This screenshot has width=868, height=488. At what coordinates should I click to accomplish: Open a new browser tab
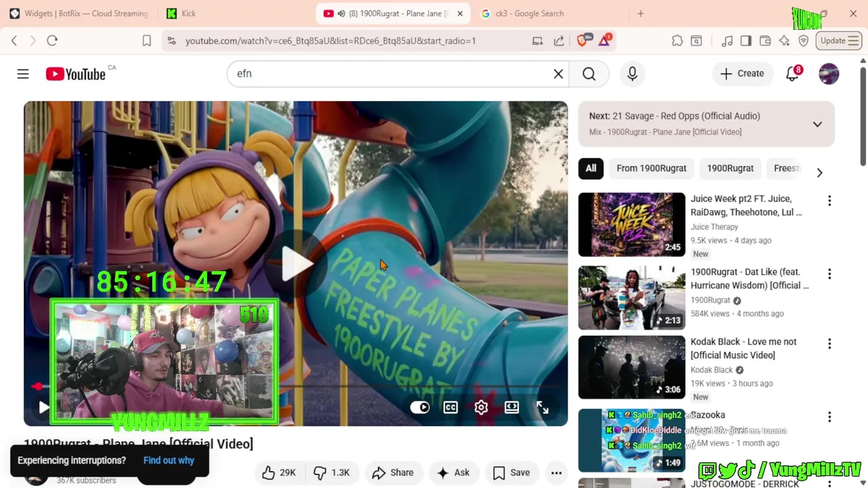pyautogui.click(x=640, y=14)
